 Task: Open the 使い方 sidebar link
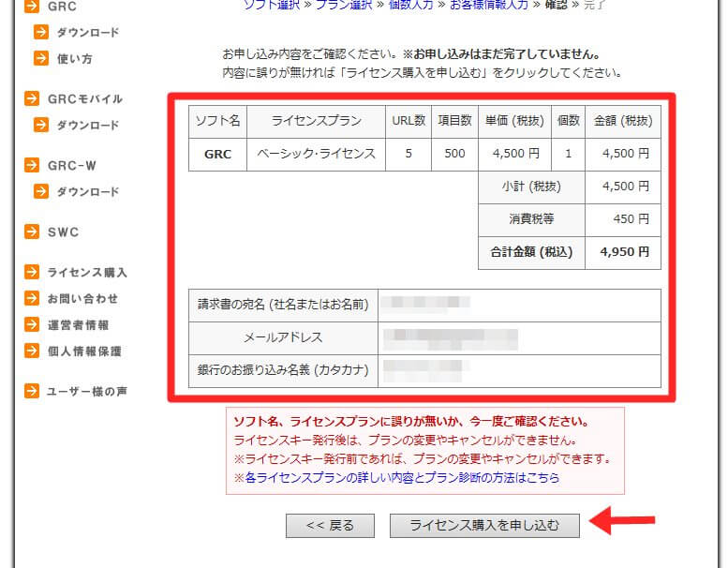[x=74, y=58]
